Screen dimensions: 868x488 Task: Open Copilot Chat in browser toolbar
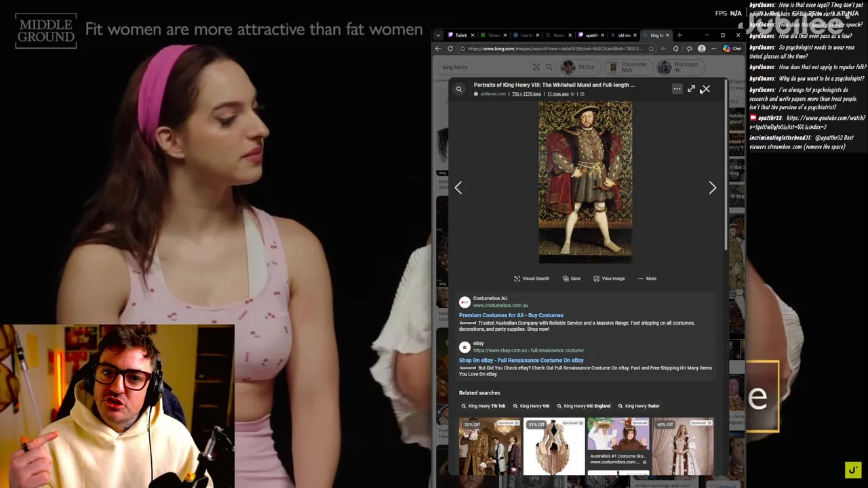pos(732,49)
